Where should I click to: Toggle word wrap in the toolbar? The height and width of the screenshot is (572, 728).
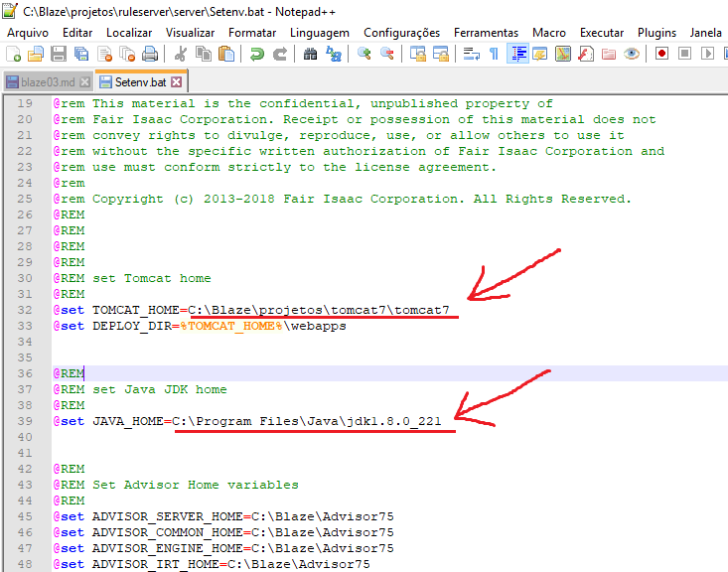tap(471, 54)
